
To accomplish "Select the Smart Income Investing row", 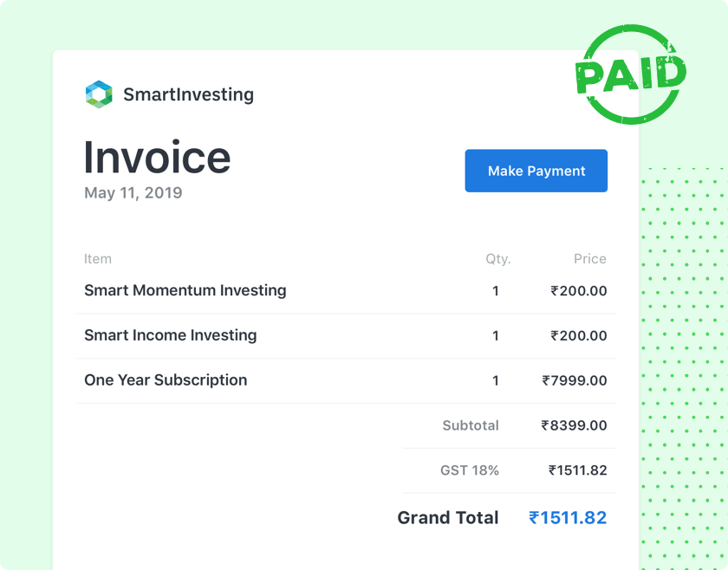I will 170,335.
